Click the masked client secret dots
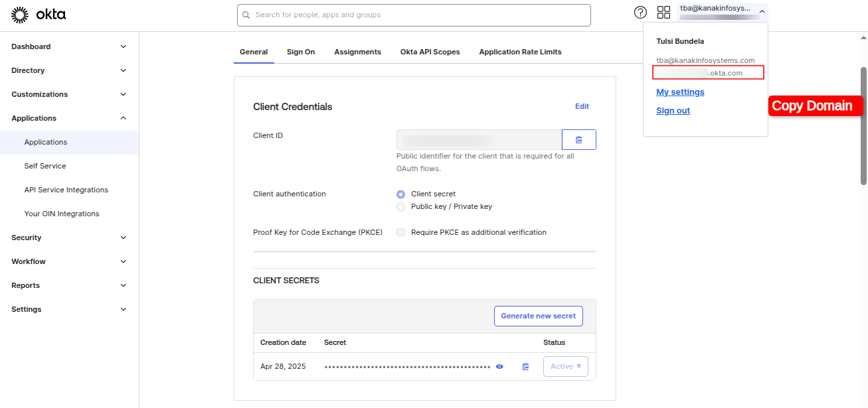868x408 pixels. click(407, 366)
